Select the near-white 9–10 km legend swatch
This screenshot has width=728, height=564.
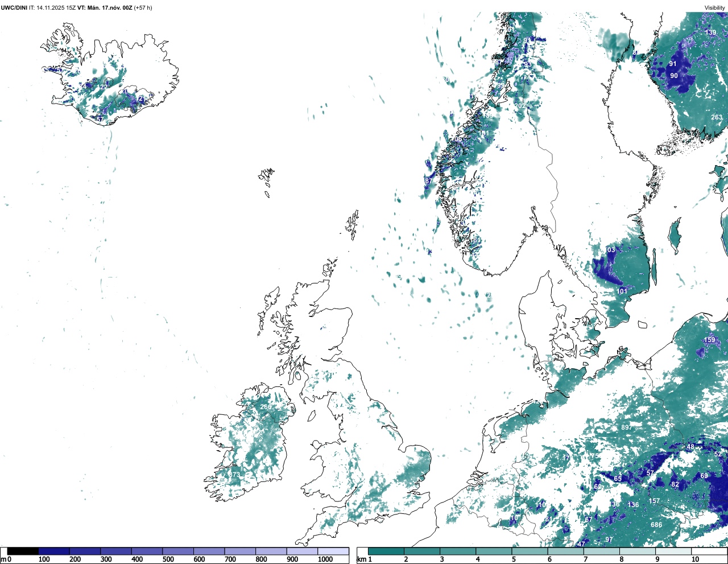674,551
